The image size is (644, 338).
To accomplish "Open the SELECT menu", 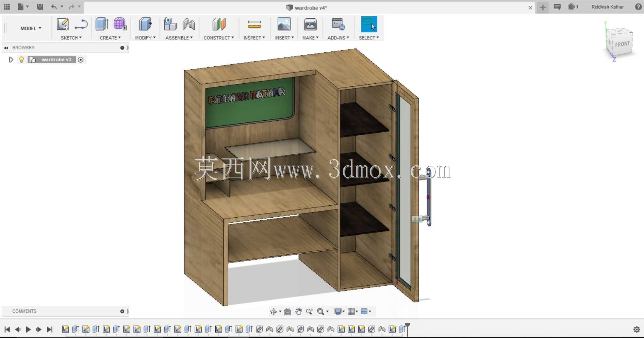I will click(x=369, y=38).
